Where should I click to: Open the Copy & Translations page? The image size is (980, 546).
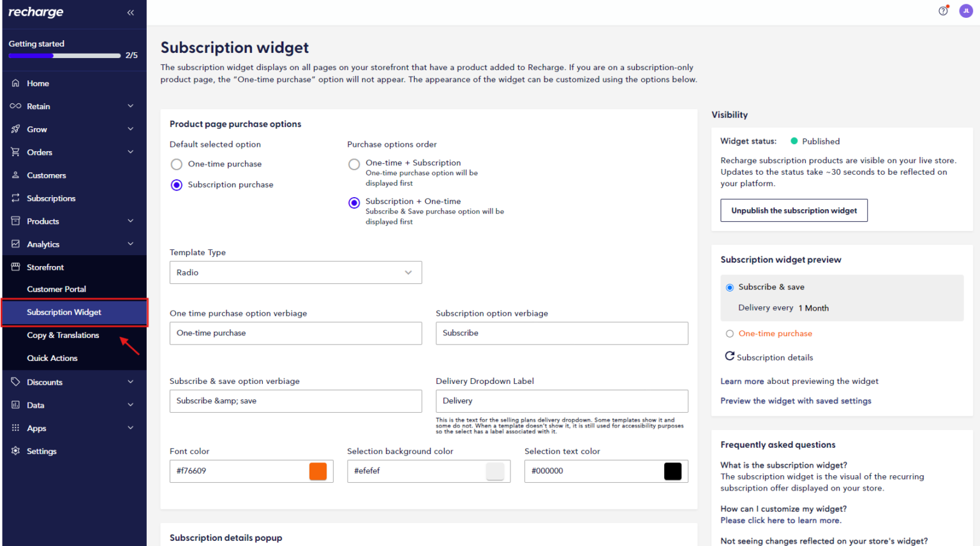pos(63,335)
